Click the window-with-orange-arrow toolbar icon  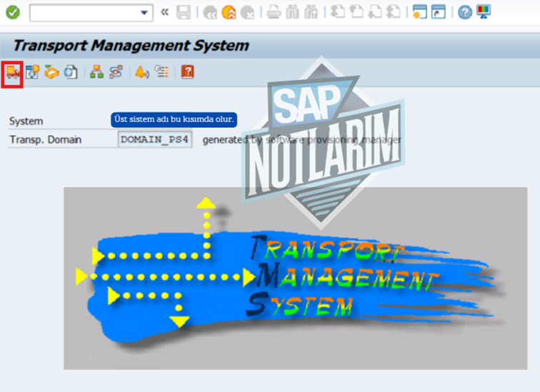(32, 72)
